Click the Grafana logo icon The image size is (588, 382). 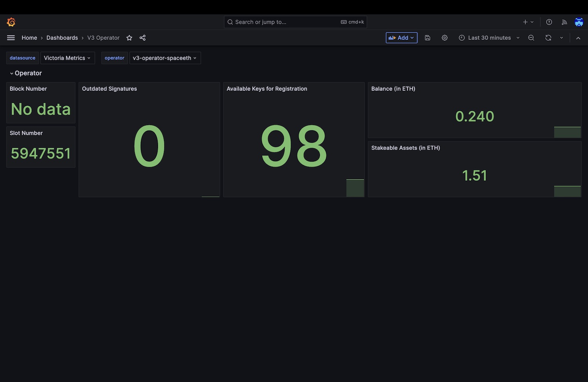pyautogui.click(x=11, y=22)
